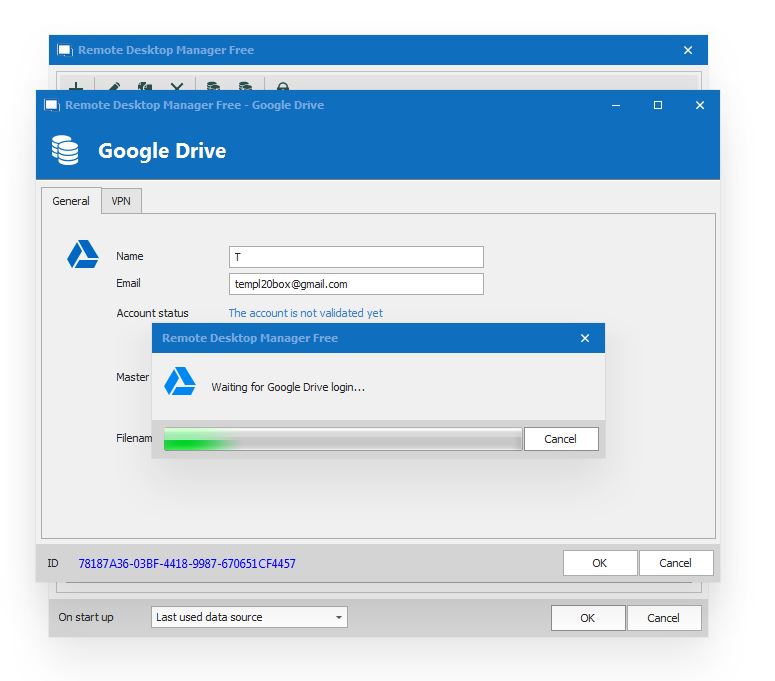Click the app icon in Google Drive title bar

[52, 105]
